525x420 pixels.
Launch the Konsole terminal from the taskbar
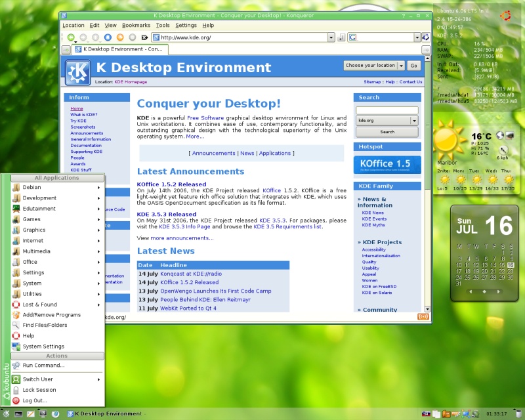click(x=18, y=414)
